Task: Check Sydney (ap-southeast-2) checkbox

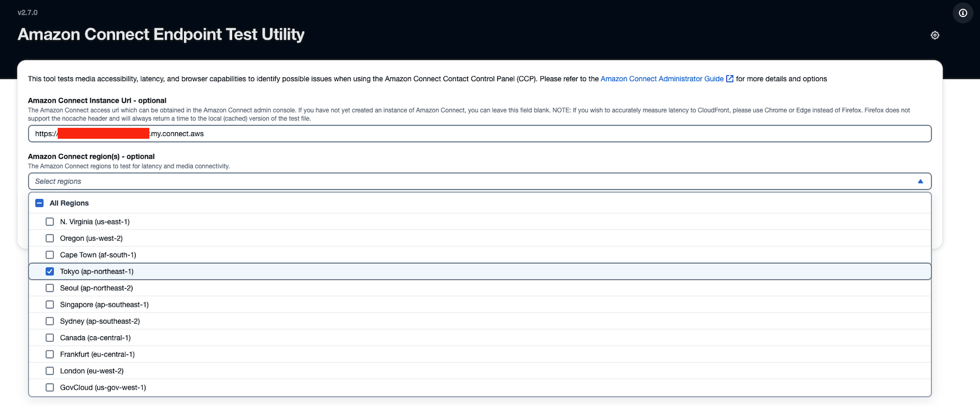Action: [50, 321]
